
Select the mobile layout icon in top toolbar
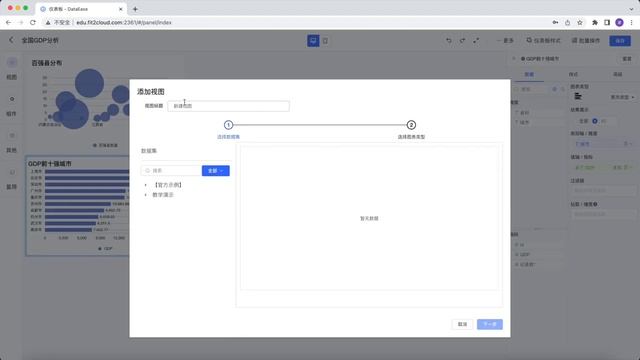click(x=325, y=41)
